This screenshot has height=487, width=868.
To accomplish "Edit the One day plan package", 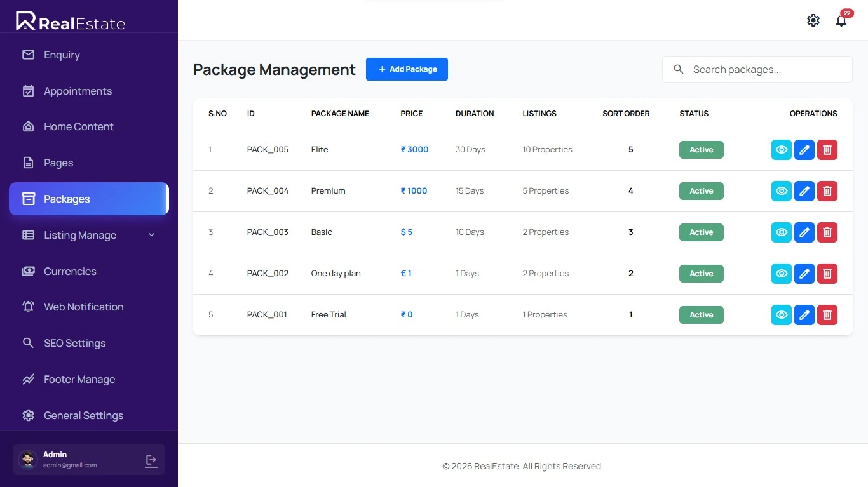I will (804, 274).
